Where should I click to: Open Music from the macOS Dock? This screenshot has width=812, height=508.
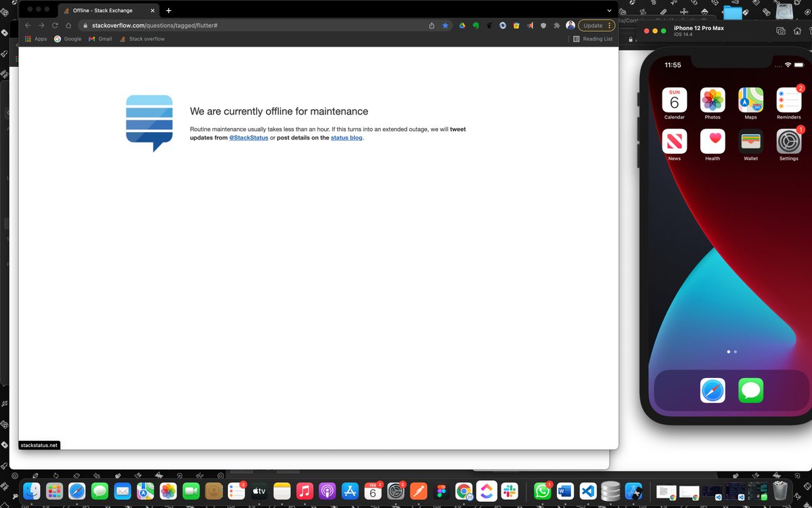point(304,491)
